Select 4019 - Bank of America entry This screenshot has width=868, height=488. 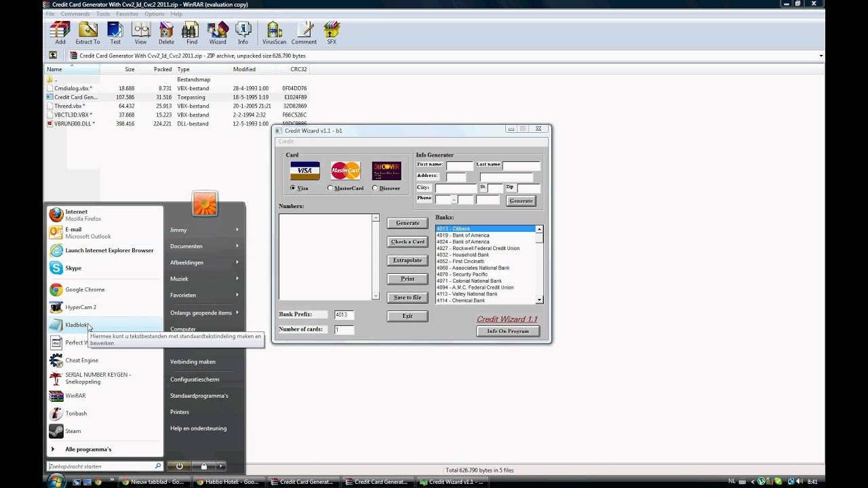(486, 235)
